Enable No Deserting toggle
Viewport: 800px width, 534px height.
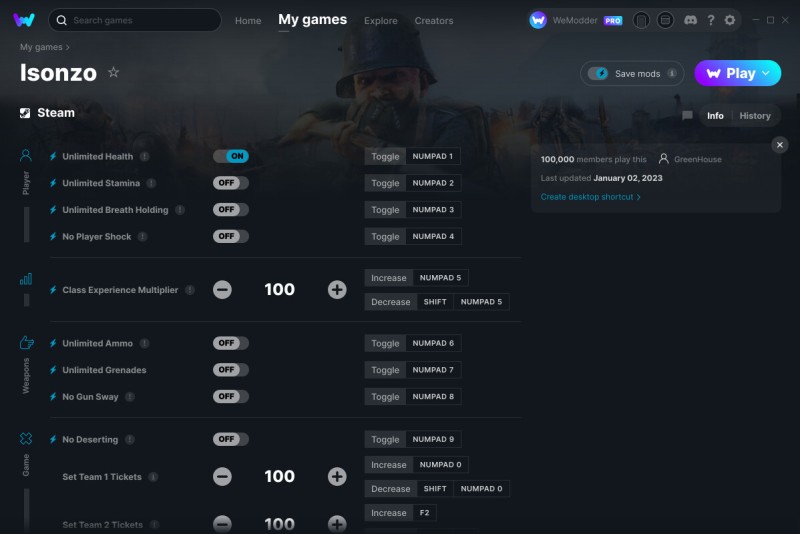pyautogui.click(x=231, y=439)
